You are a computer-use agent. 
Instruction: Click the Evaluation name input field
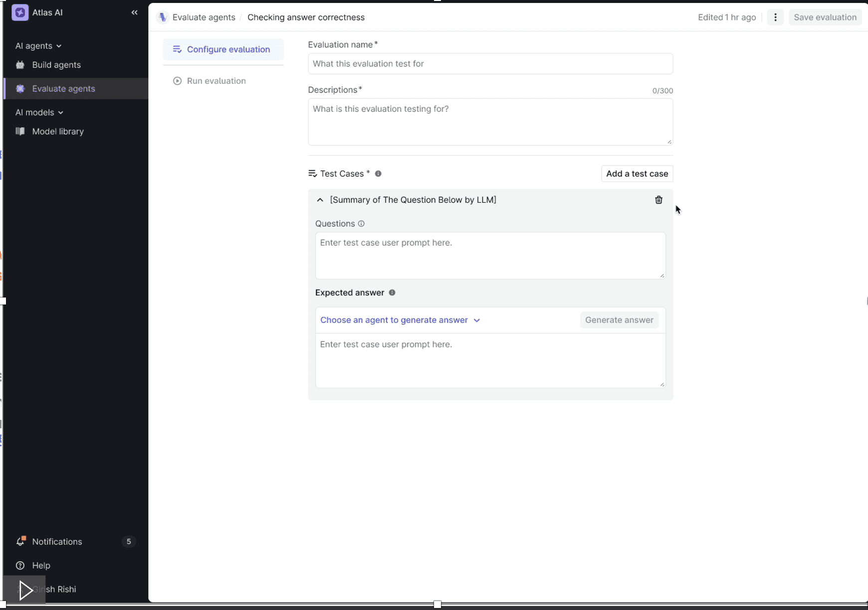coord(490,63)
